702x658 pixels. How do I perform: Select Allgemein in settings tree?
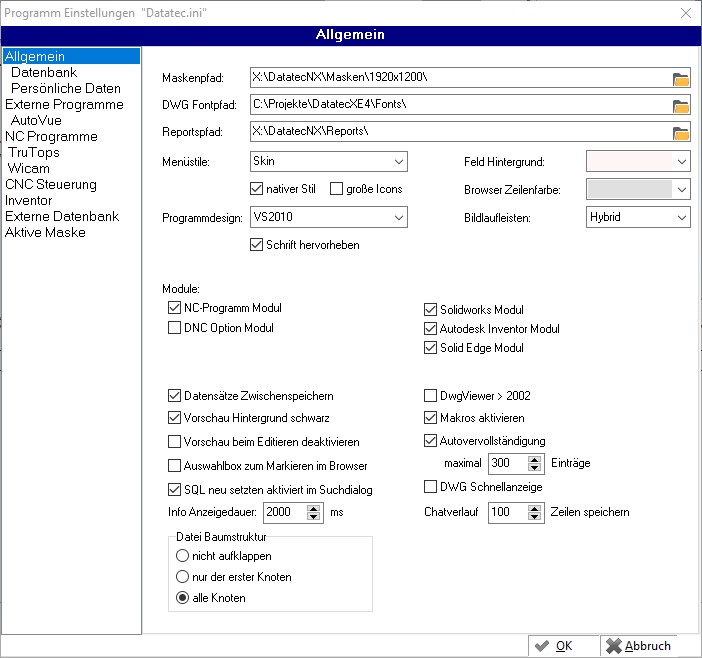tap(72, 56)
